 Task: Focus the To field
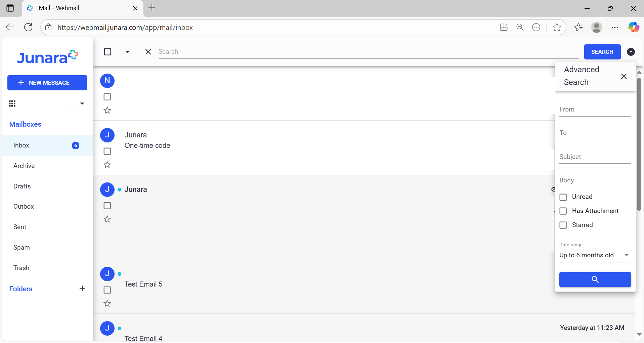point(595,133)
